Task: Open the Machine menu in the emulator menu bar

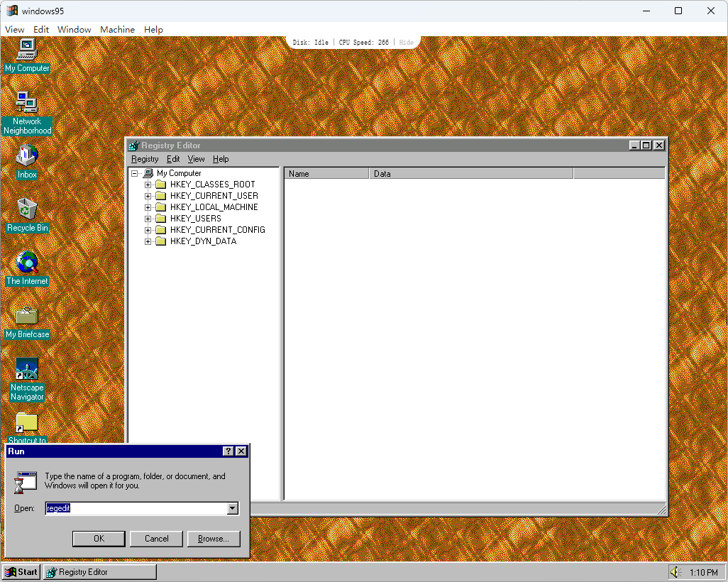Action: click(117, 29)
